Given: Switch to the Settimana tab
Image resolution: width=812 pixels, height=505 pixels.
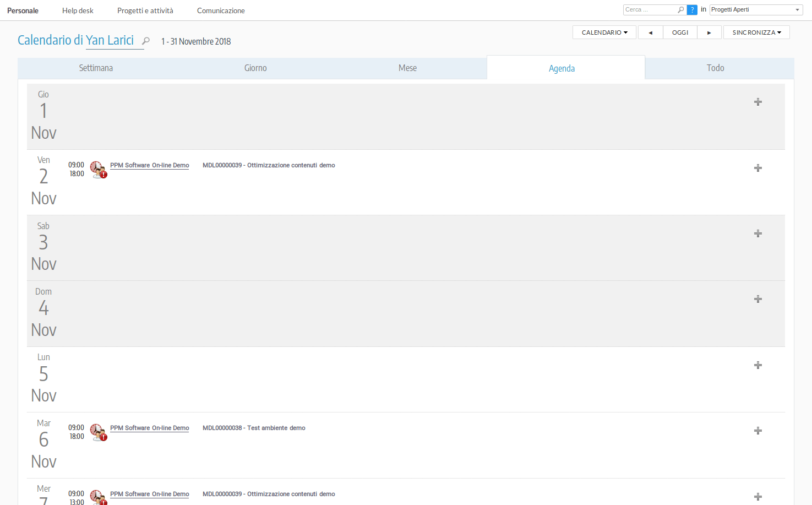Looking at the screenshot, I should coord(96,68).
